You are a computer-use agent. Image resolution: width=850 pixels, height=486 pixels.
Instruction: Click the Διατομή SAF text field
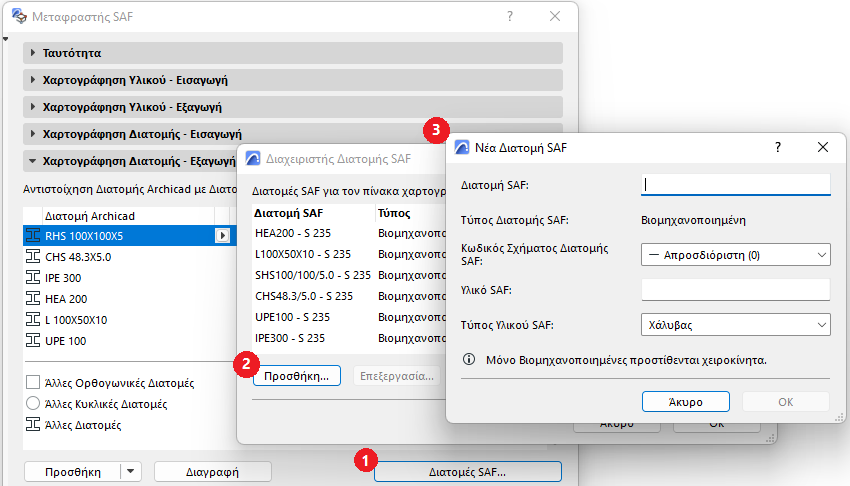(x=736, y=184)
